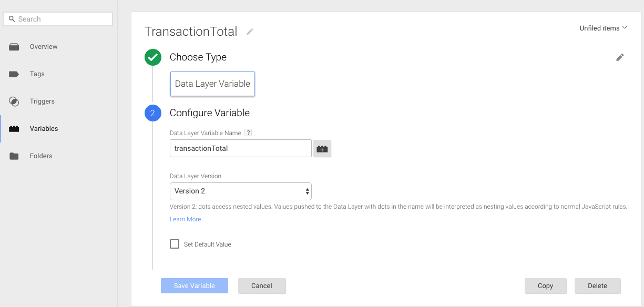Open the Learn More link

point(185,219)
